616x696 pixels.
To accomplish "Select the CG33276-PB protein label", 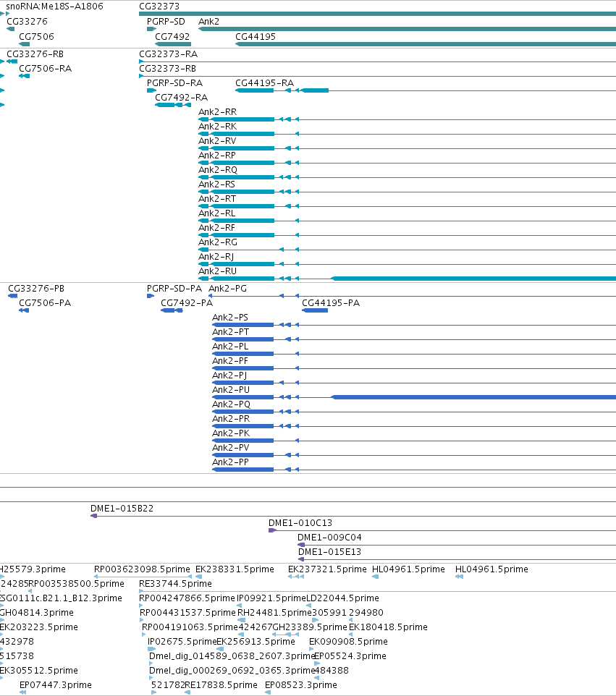I will point(36,289).
